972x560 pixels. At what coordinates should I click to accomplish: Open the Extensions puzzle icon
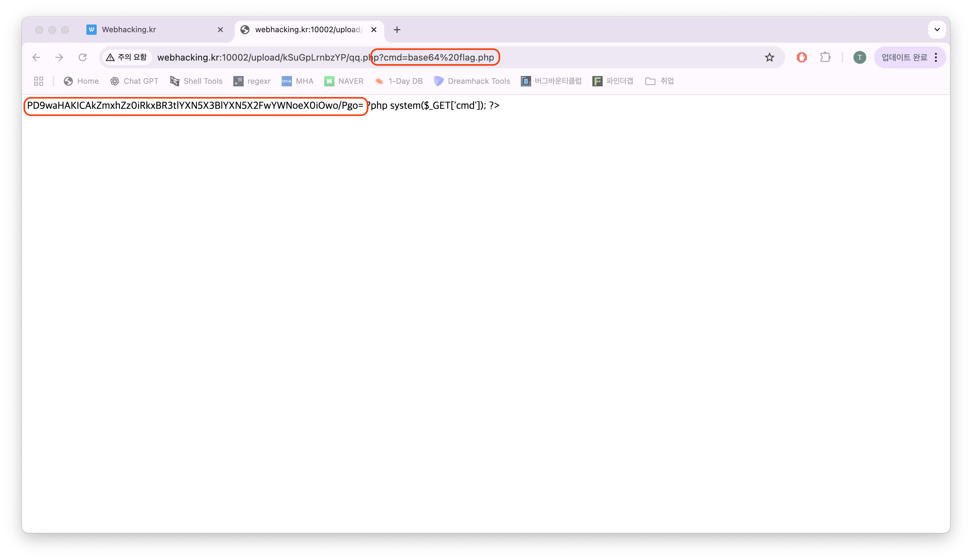tap(825, 57)
